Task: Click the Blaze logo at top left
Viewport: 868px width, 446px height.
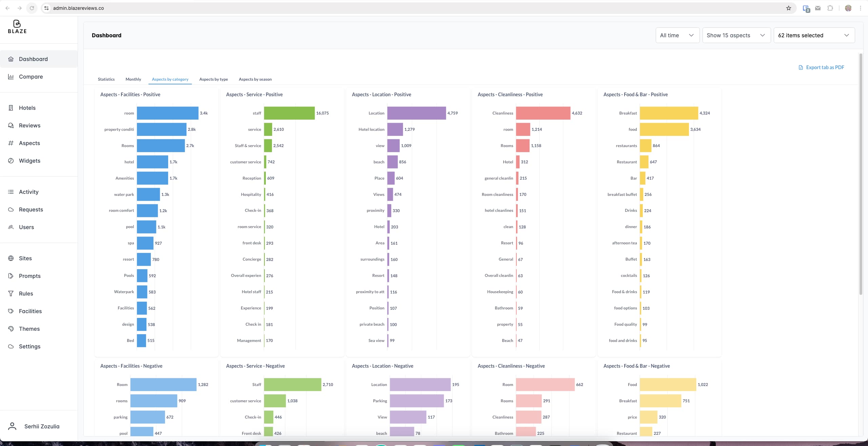Action: tap(17, 27)
